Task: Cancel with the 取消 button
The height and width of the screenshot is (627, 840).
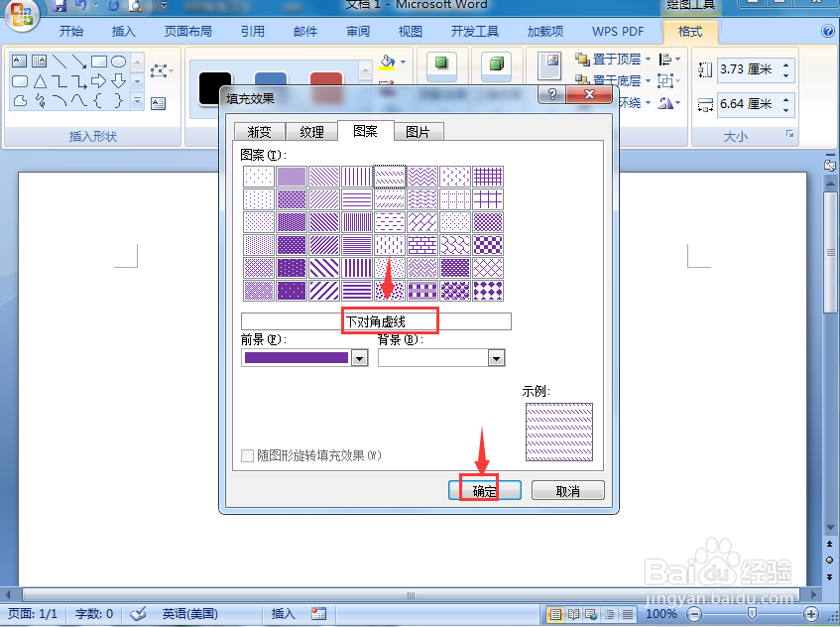Action: [x=568, y=490]
